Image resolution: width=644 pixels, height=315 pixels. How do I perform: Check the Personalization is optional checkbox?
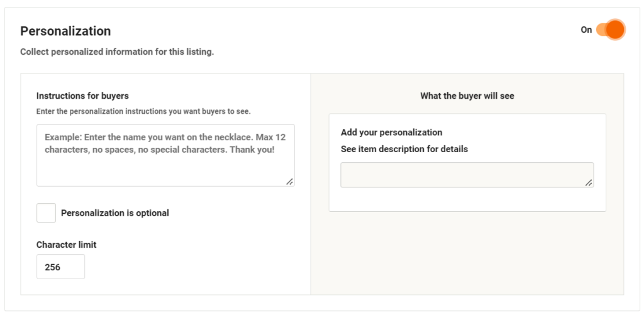click(x=46, y=213)
